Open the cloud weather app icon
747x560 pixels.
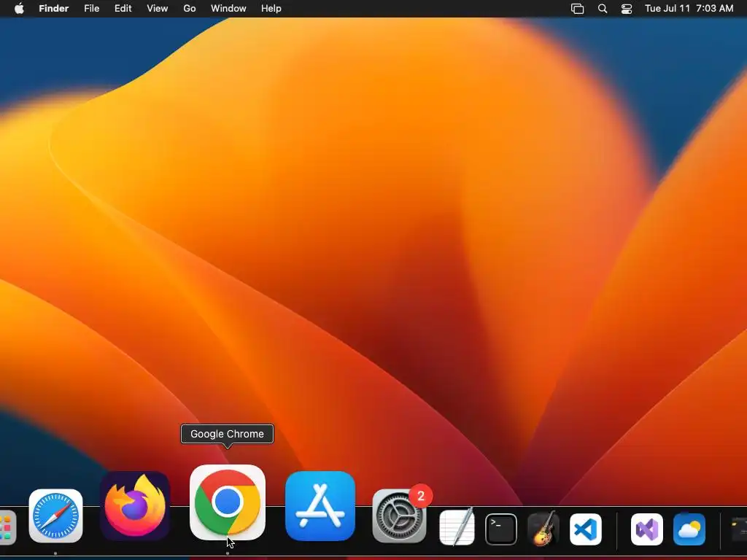pyautogui.click(x=689, y=529)
